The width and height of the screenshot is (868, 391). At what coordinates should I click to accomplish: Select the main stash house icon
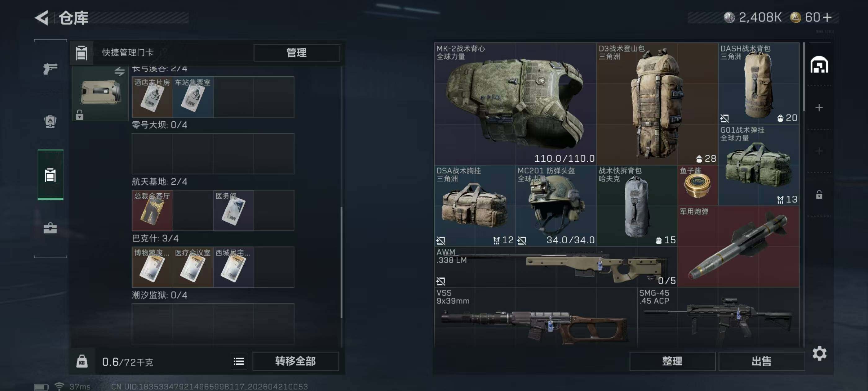(x=819, y=65)
